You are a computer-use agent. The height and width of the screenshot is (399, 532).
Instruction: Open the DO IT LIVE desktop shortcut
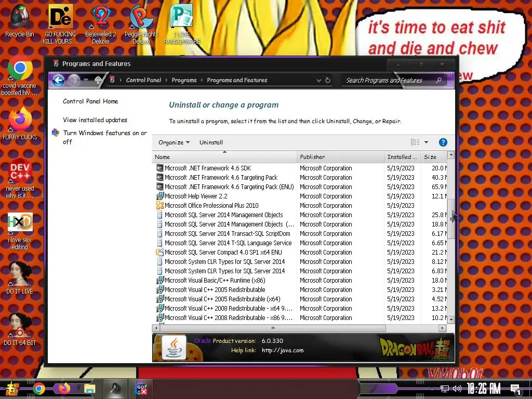click(20, 277)
